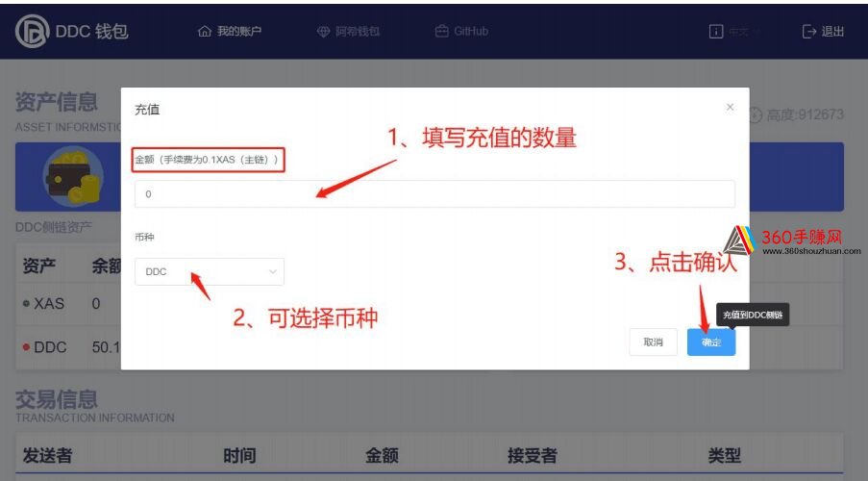This screenshot has height=481, width=868.
Task: Click the logout arrow icon
Action: tap(808, 32)
